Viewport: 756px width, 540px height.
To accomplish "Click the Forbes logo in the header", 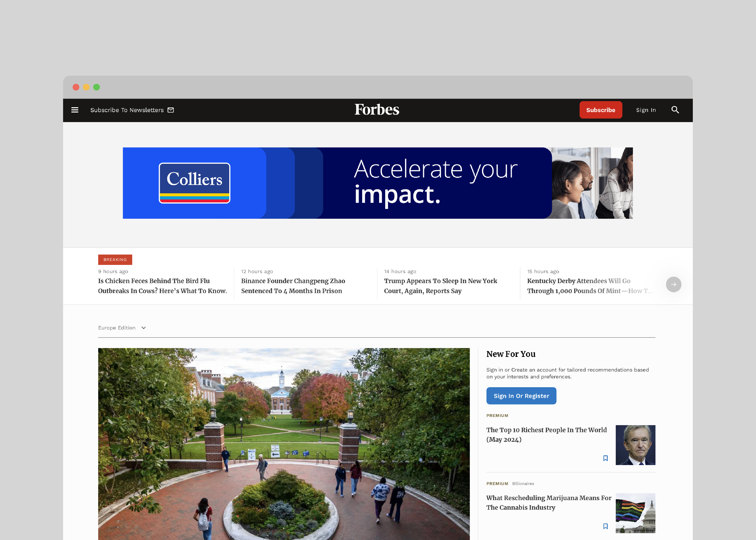I will (377, 109).
